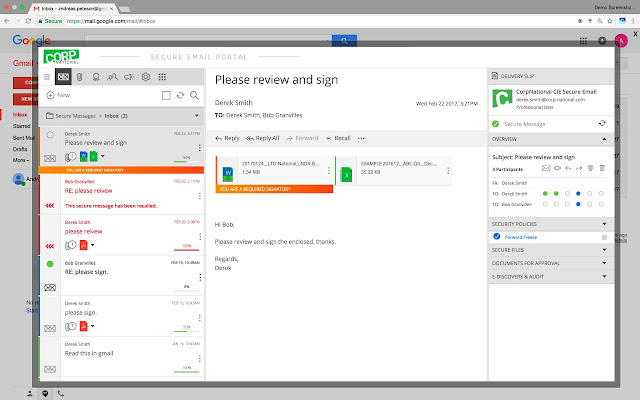640x400 pixels.
Task: Open the contacts people toolbar icon
Action: tap(112, 77)
